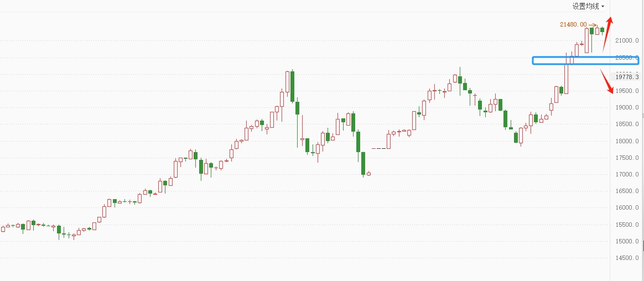Viewport: 644px width, 281px height.
Task: Click the 18500.0 price axis label
Action: (627, 124)
